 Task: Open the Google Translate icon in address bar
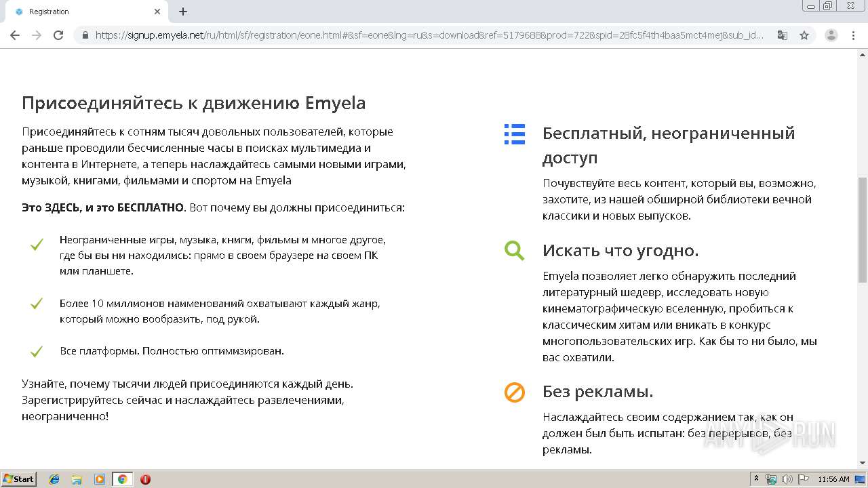click(783, 35)
